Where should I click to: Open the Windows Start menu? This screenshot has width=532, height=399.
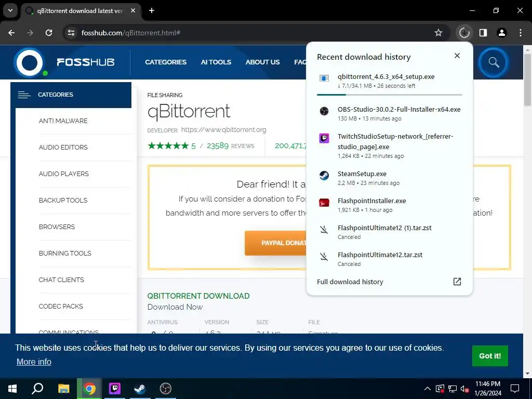click(x=12, y=389)
